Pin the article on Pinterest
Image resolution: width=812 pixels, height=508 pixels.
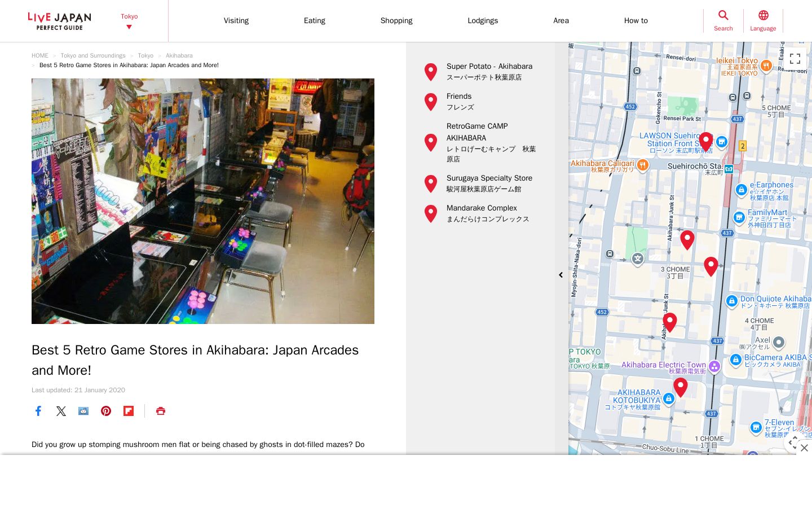(106, 411)
